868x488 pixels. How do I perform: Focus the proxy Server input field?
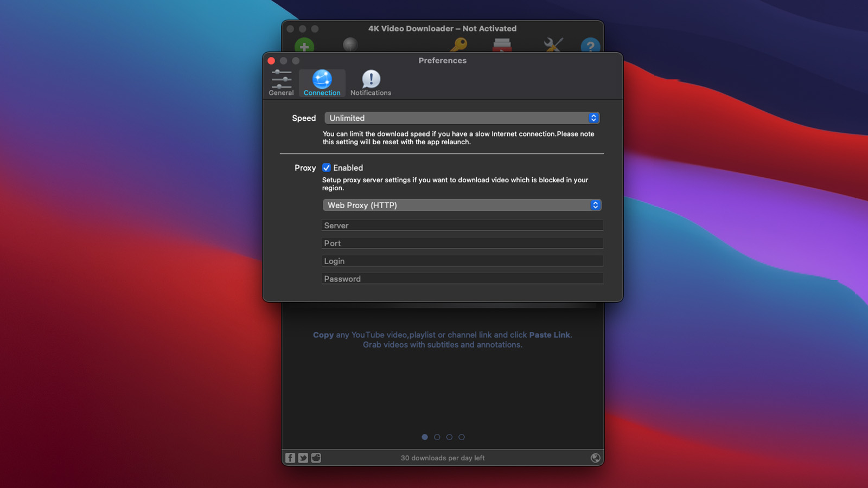click(x=462, y=225)
